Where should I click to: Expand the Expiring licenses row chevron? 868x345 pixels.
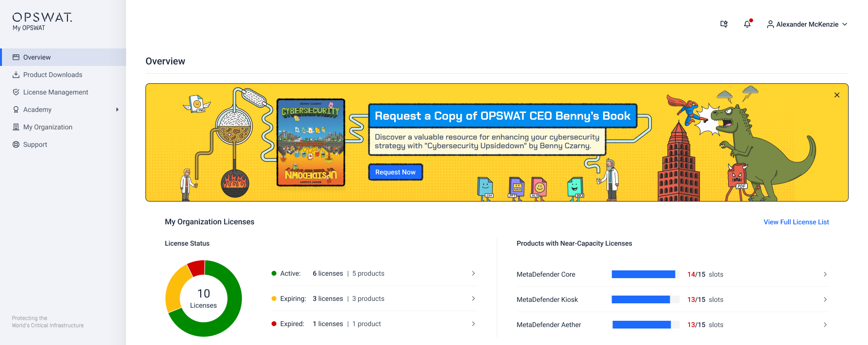[473, 298]
